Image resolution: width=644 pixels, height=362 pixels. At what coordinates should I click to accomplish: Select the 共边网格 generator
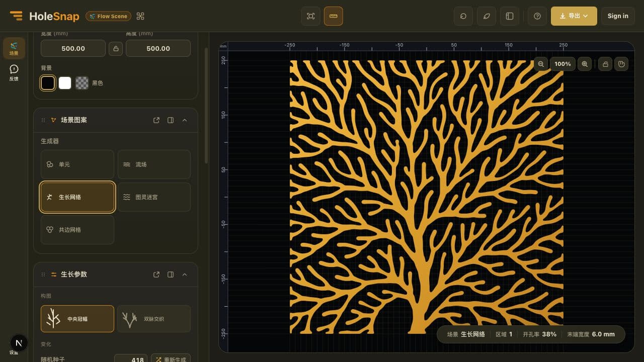(77, 230)
